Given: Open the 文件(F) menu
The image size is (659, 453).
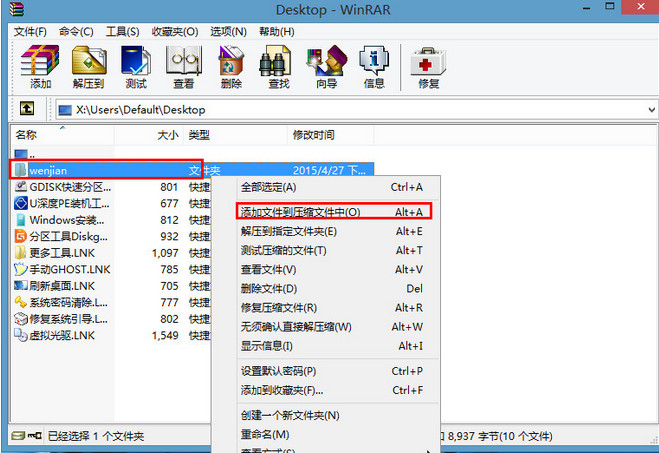Looking at the screenshot, I should [30, 32].
